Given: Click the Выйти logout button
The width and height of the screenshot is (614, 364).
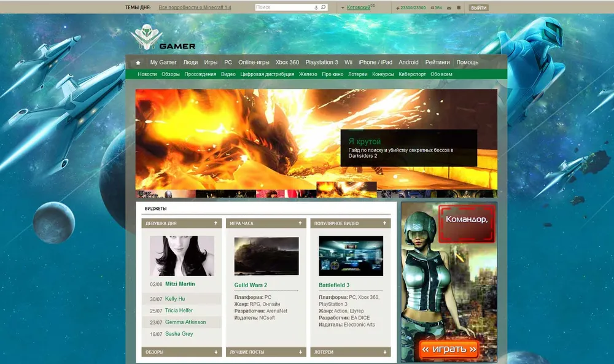Looking at the screenshot, I should (x=478, y=8).
